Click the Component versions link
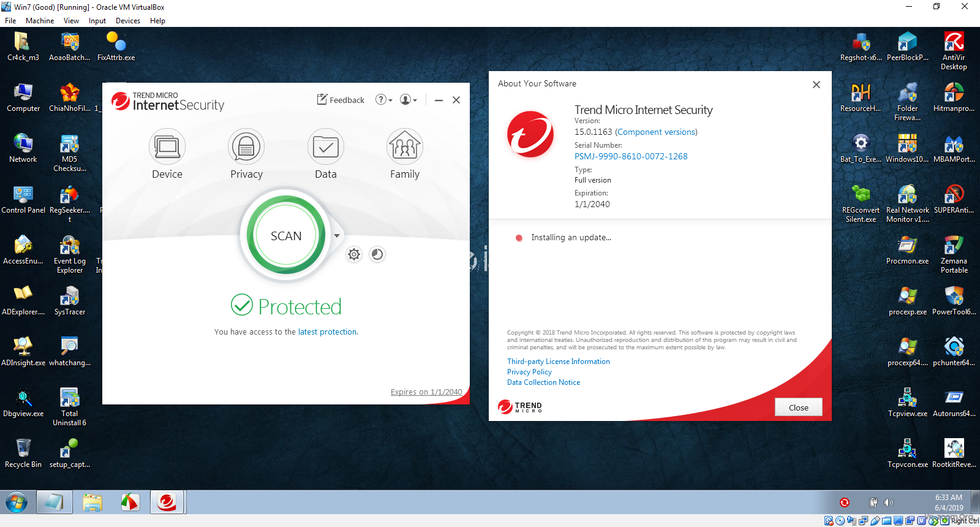The height and width of the screenshot is (527, 980). [656, 132]
